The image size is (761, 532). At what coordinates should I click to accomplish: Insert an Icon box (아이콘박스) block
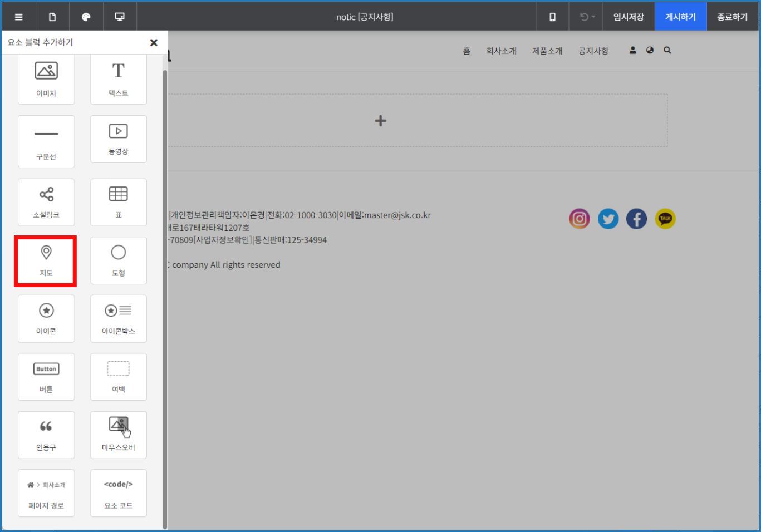[119, 319]
